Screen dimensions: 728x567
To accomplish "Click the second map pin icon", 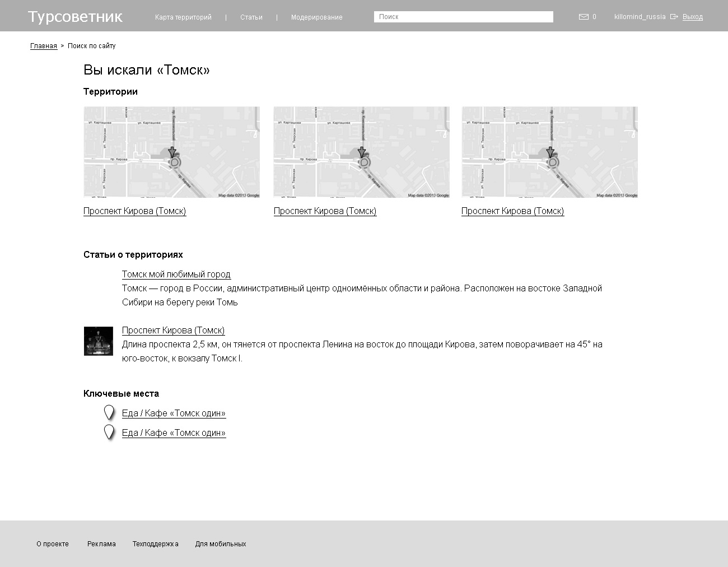I will tap(109, 433).
